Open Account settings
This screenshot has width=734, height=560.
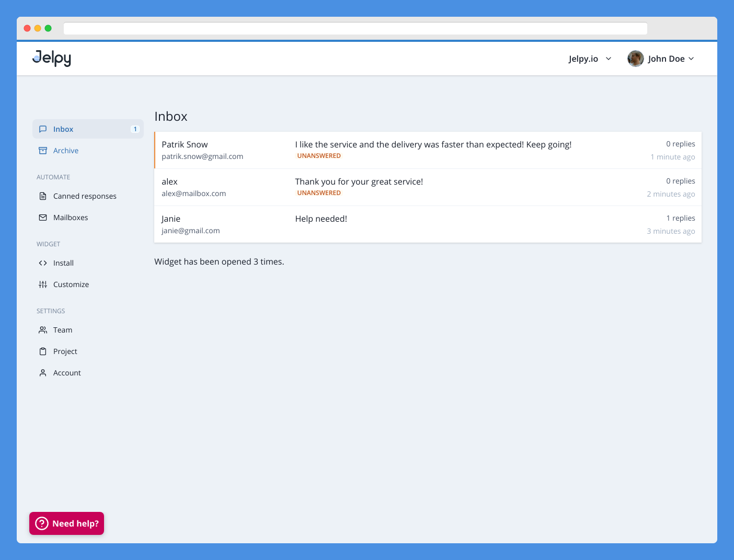pos(88,373)
